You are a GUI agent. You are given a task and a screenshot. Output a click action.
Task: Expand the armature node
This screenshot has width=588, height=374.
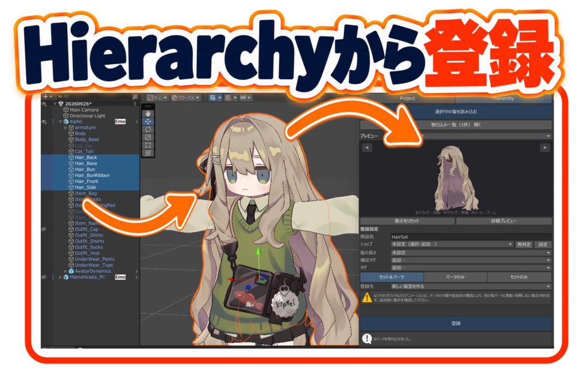coord(65,128)
